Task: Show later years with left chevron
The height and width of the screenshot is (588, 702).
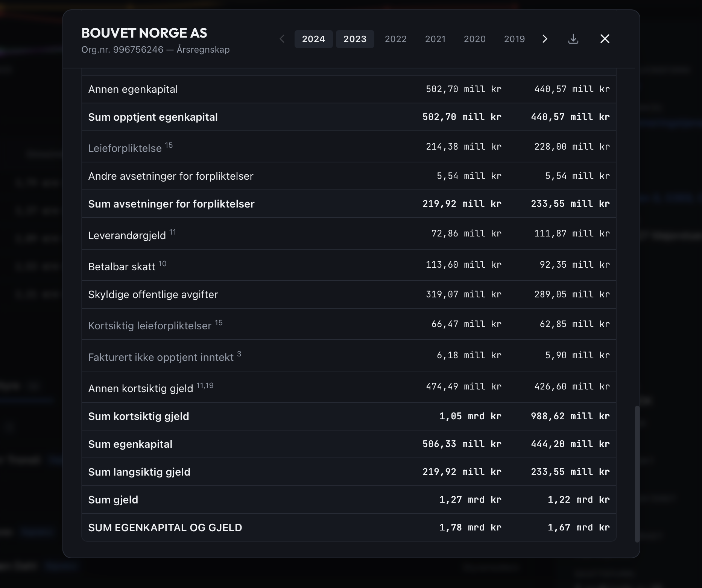Action: 282,39
